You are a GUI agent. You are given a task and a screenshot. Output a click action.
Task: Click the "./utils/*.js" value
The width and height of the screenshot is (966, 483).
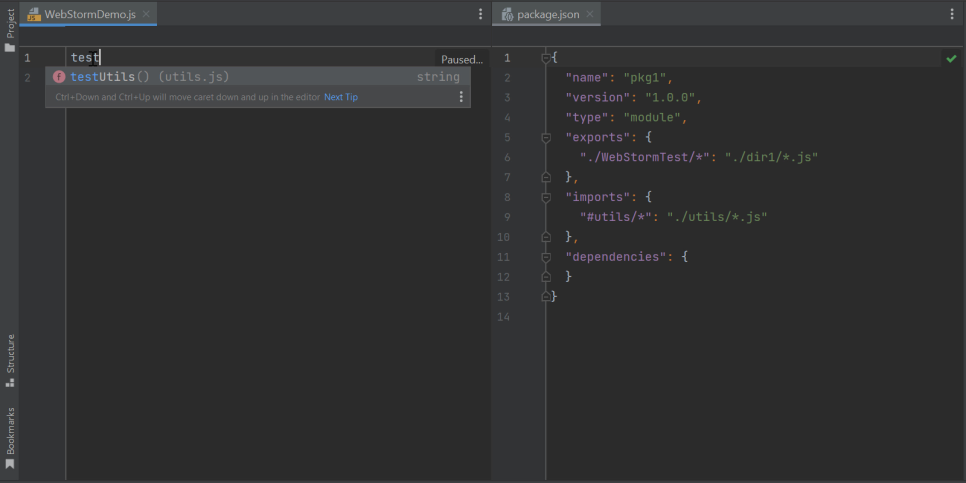point(717,217)
